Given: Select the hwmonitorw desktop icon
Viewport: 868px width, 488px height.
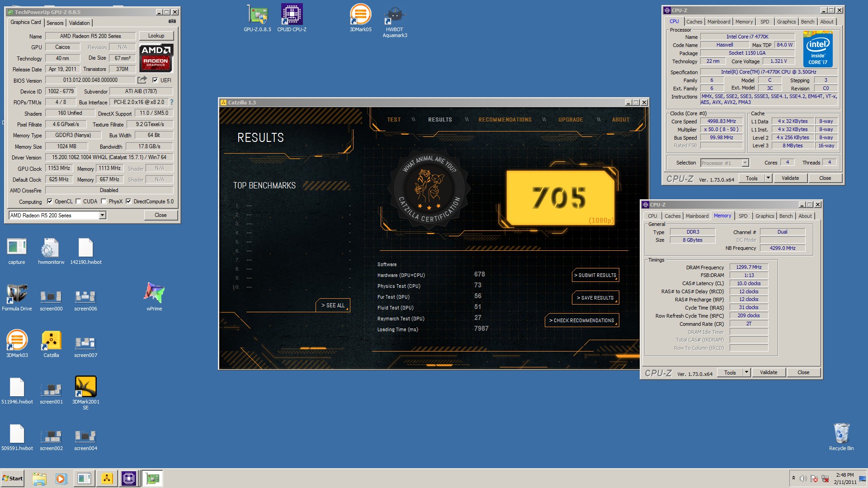Looking at the screenshot, I should 51,251.
